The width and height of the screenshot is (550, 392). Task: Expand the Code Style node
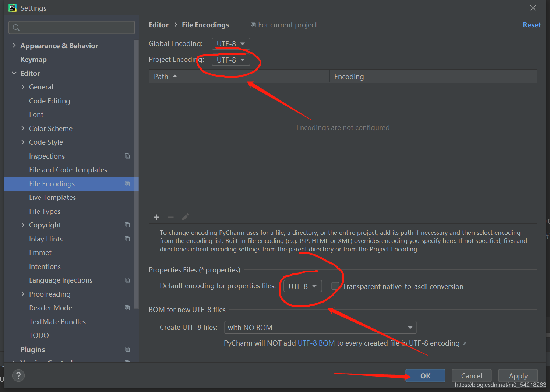[23, 142]
